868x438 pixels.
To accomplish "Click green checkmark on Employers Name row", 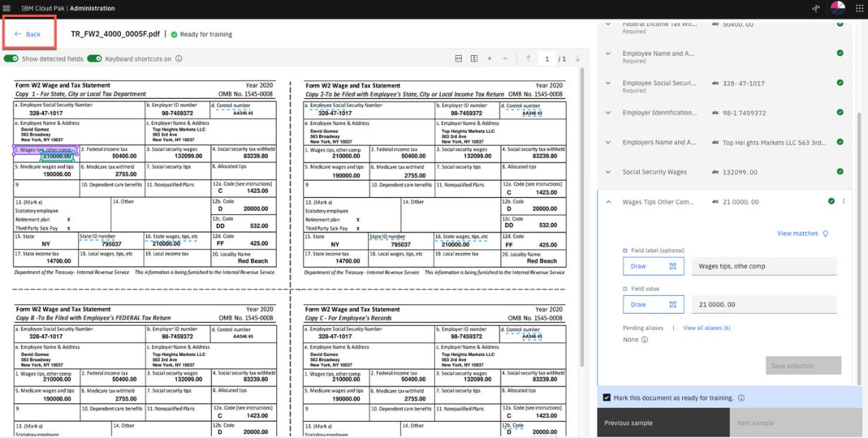I will coord(840,142).
